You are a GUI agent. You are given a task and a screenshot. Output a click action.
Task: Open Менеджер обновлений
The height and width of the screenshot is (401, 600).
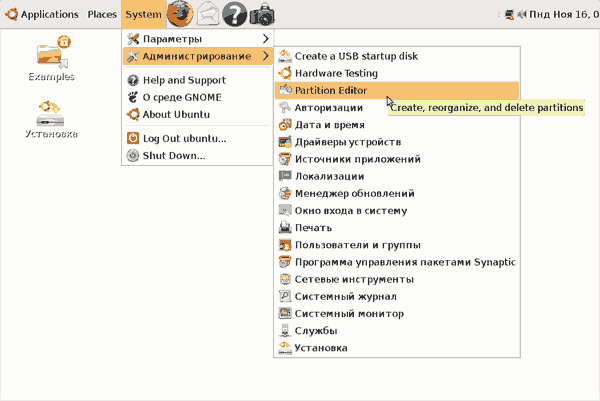[397, 193]
